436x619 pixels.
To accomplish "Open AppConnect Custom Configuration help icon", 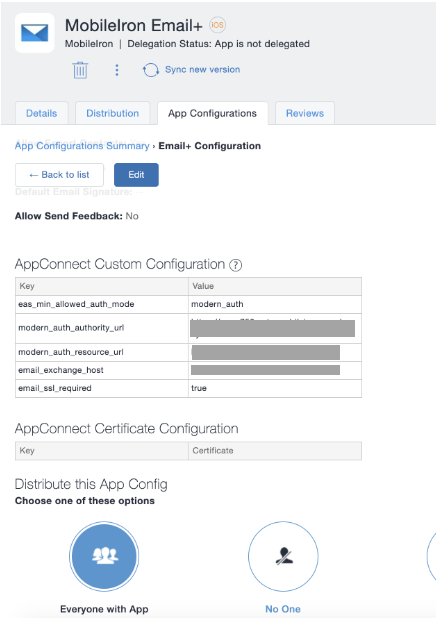I will [x=236, y=265].
